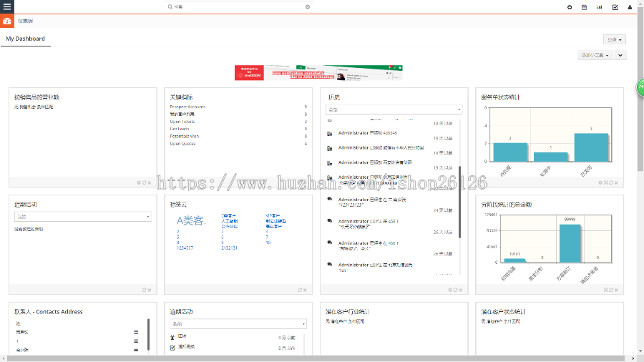Refresh the 按销售员的营业额 widget
644x362 pixels.
(x=144, y=182)
